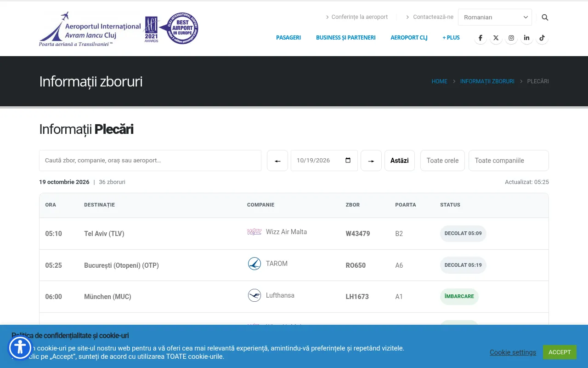Focus the flight search input field
This screenshot has height=368, width=588.
point(150,161)
